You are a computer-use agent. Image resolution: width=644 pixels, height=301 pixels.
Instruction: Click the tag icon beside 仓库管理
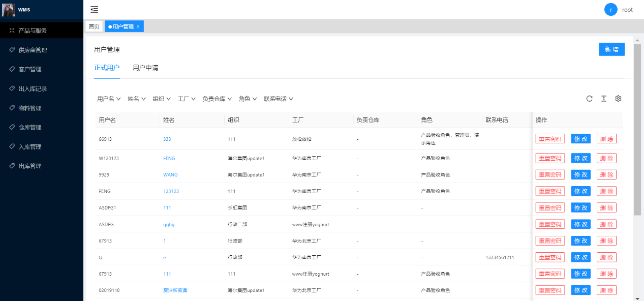12,127
